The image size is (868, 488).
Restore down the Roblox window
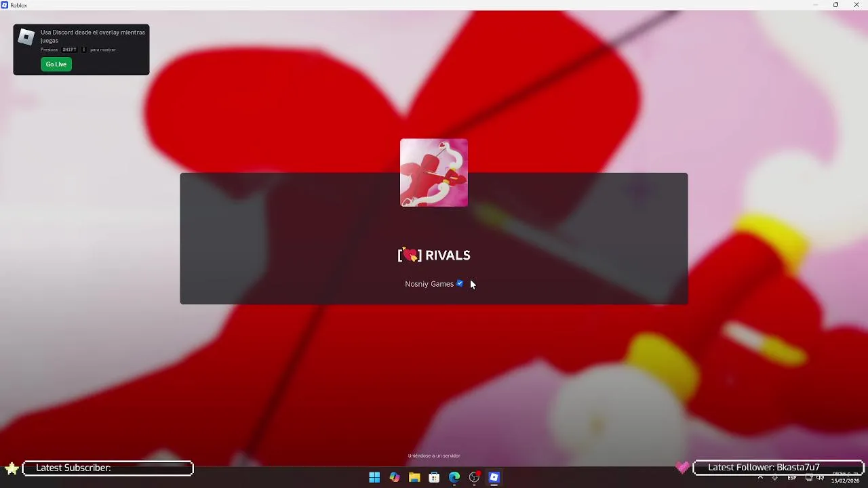point(835,5)
